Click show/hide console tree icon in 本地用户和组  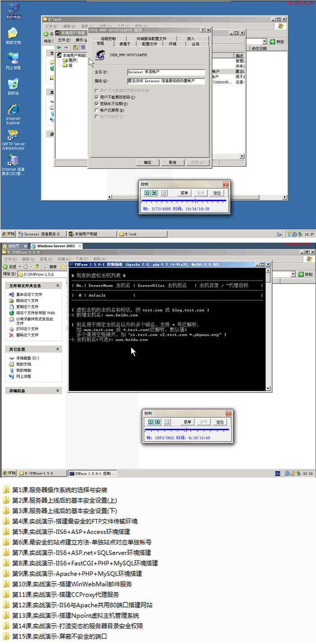pyautogui.click(x=83, y=47)
